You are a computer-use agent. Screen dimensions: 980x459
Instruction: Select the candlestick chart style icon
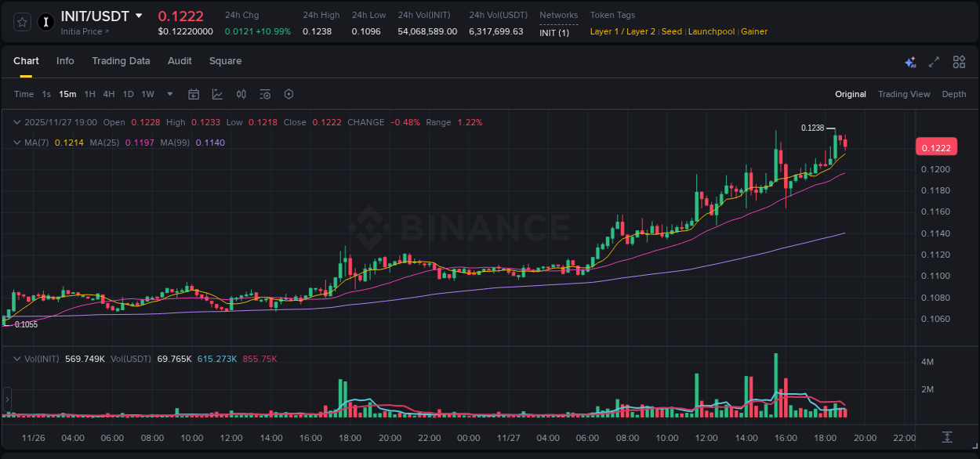[x=241, y=94]
